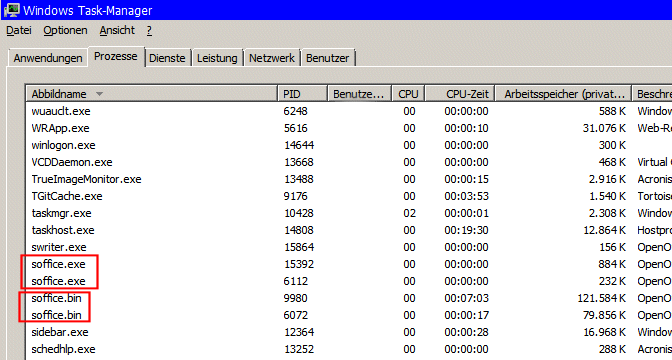Viewport: 672px width, 360px height.
Task: Select the wuauclt.exe process row
Action: click(349, 111)
